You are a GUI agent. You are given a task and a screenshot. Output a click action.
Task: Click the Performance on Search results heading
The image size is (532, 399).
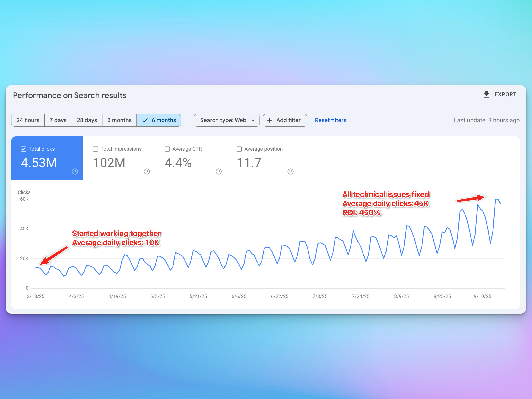[70, 96]
